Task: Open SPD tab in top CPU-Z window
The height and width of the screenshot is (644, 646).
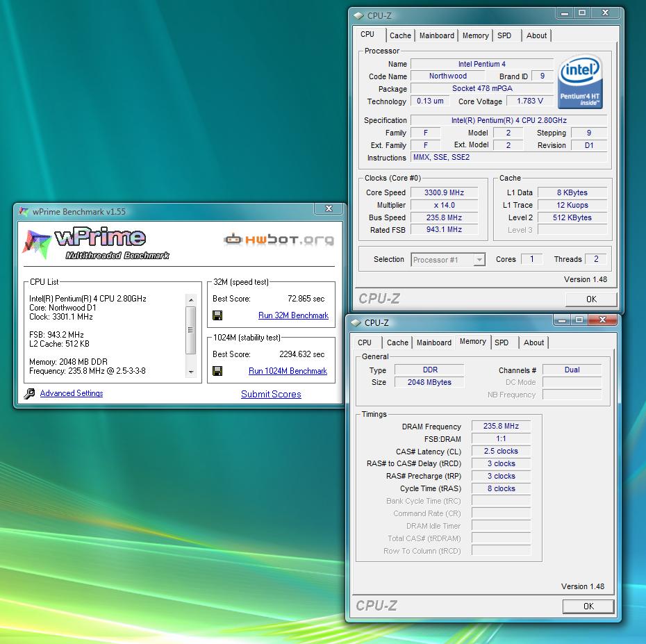Action: (x=504, y=35)
